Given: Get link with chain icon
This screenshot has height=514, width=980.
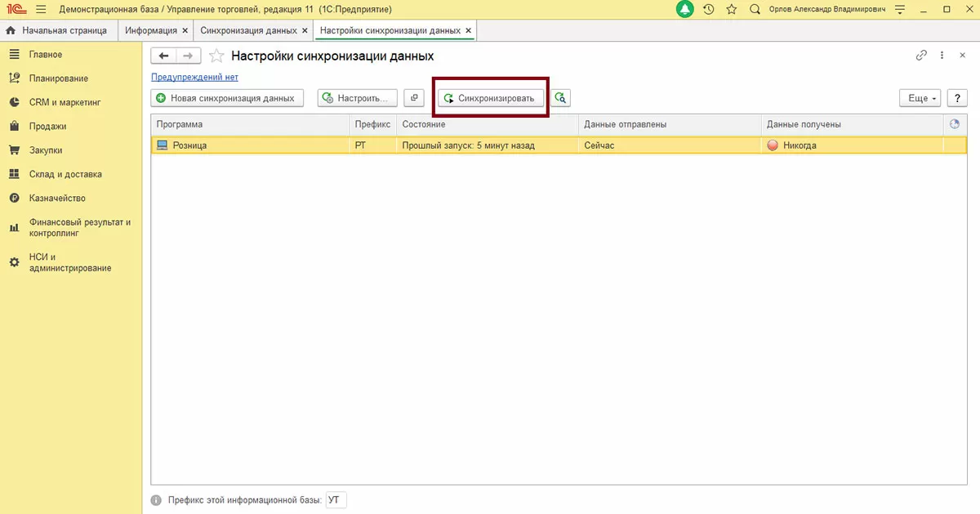Looking at the screenshot, I should point(921,56).
